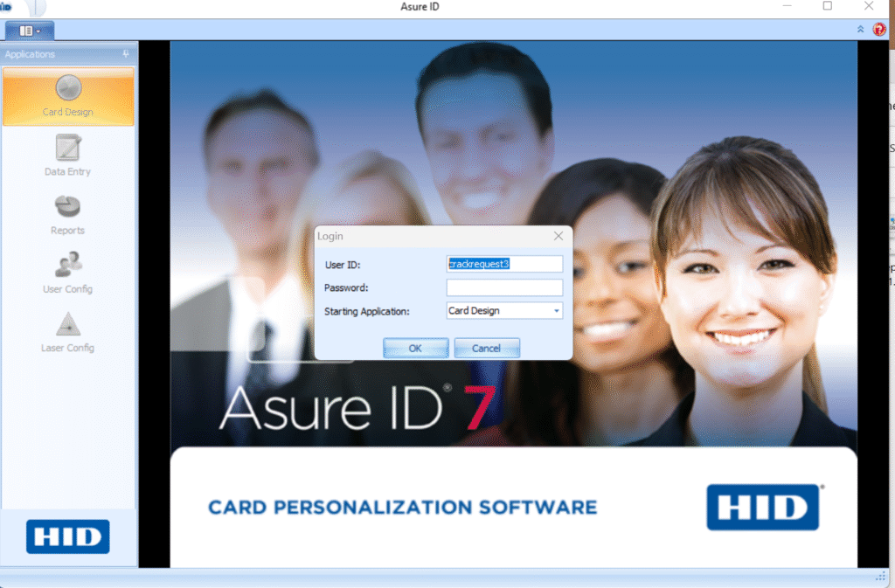Cancel the login dialog
Image resolution: width=895 pixels, height=588 pixels.
click(486, 347)
